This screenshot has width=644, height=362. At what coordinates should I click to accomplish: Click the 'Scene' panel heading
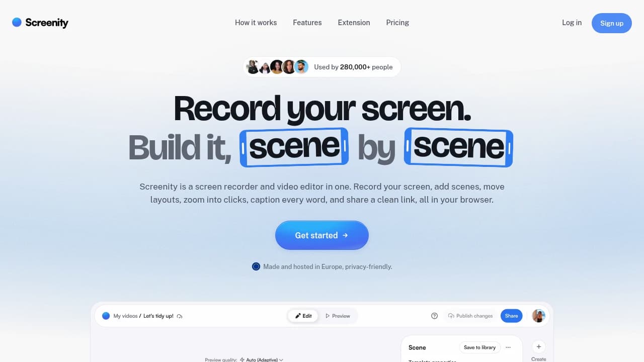point(417,347)
